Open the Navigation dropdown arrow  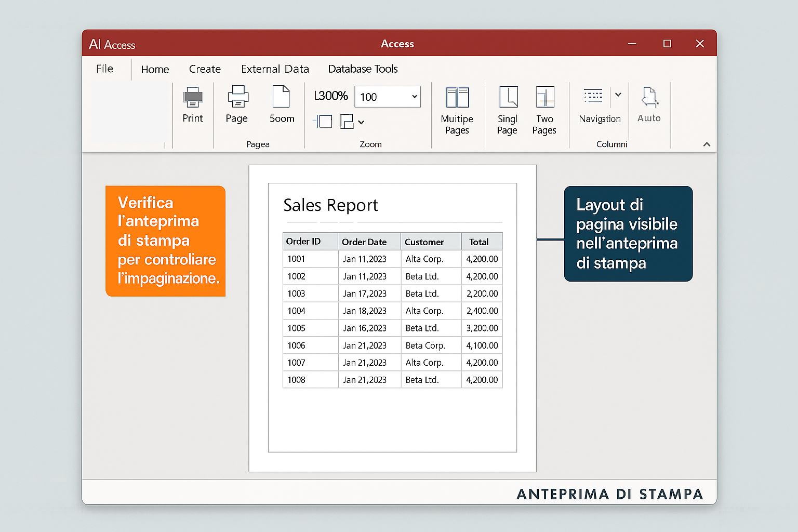click(x=618, y=95)
